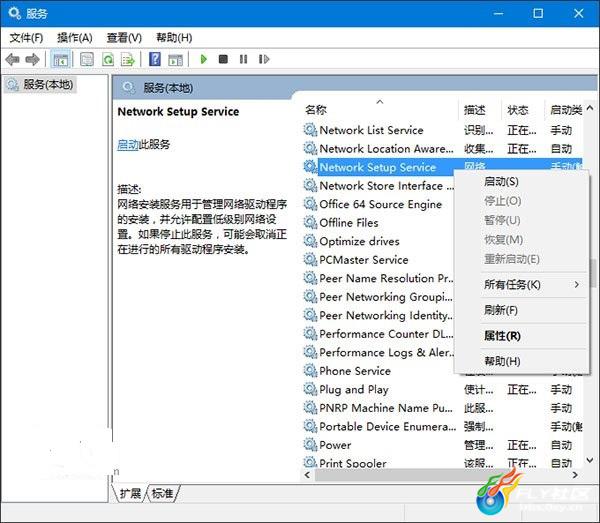This screenshot has height=523, width=600.
Task: Sort by the 状态 column header
Action: (518, 110)
